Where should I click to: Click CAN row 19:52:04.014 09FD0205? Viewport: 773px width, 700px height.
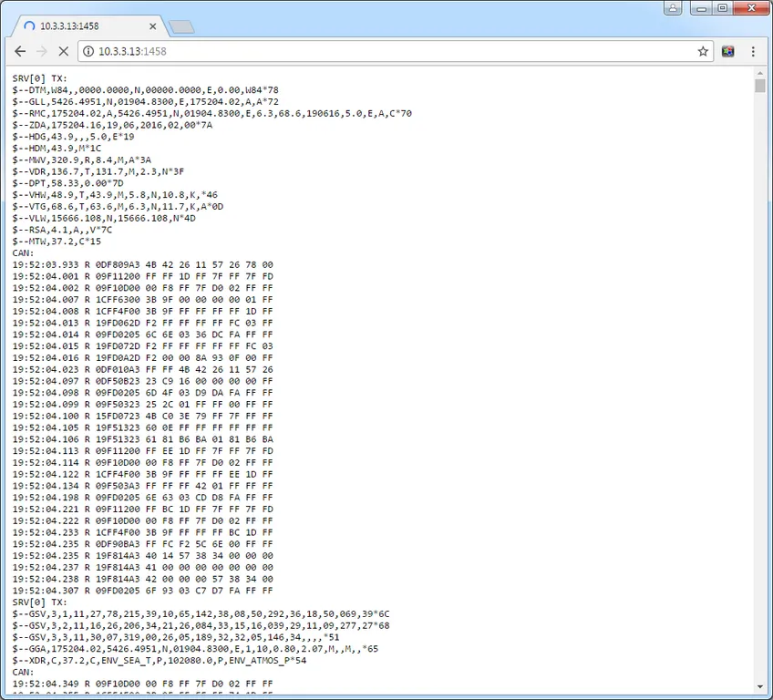pyautogui.click(x=142, y=335)
